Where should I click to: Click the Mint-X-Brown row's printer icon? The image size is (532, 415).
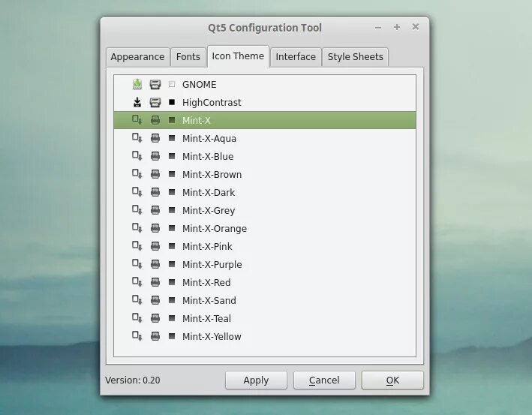[155, 174]
